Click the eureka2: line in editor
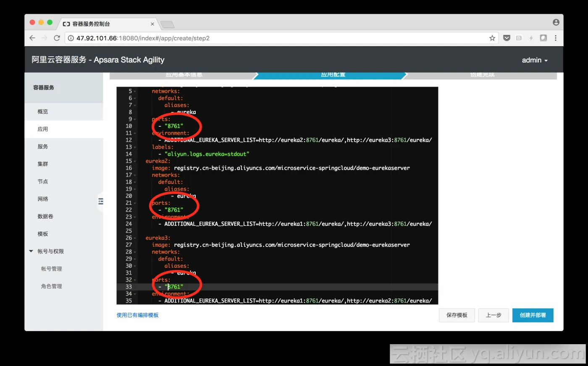The height and width of the screenshot is (366, 588). [158, 161]
